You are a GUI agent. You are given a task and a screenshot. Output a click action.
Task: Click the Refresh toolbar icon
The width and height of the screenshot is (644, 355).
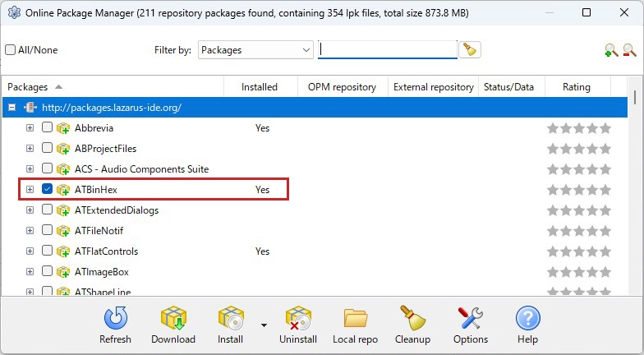115,318
